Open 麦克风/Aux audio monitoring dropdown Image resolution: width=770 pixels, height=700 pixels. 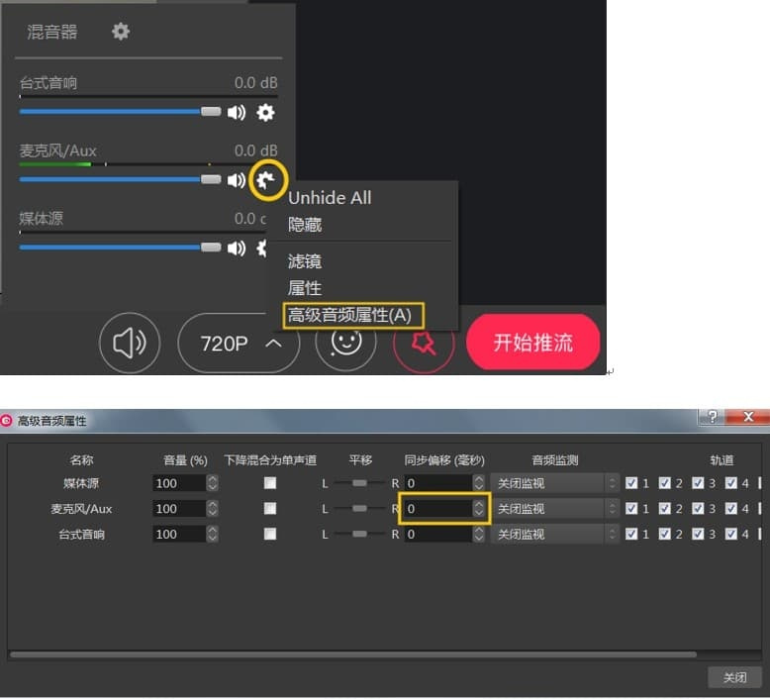point(555,509)
